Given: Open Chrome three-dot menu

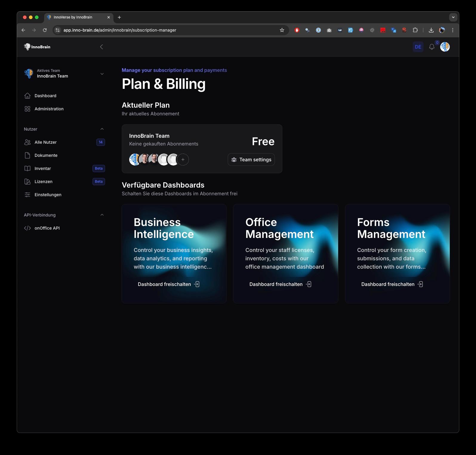Looking at the screenshot, I should click(453, 30).
